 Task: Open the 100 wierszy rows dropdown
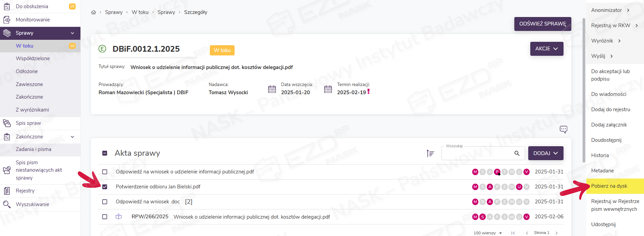point(487,233)
